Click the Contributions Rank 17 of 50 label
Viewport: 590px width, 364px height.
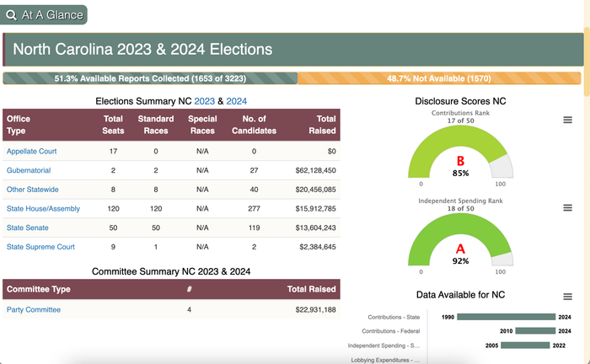pyautogui.click(x=460, y=116)
